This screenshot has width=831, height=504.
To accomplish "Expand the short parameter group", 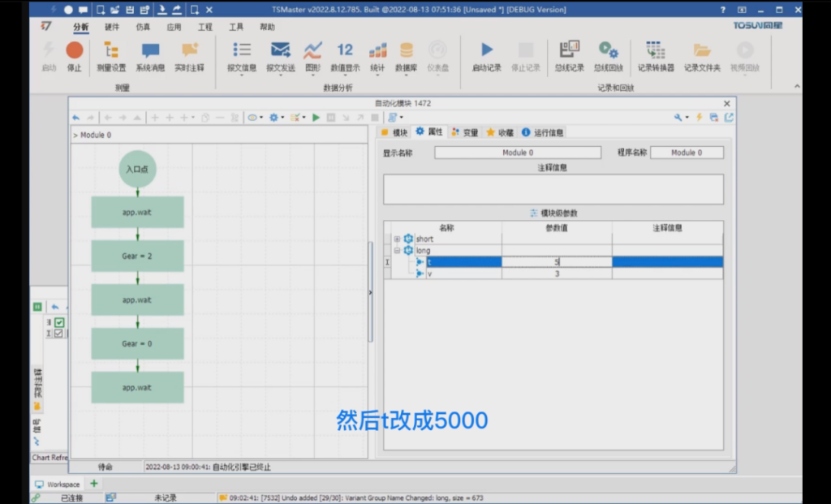I will point(397,239).
